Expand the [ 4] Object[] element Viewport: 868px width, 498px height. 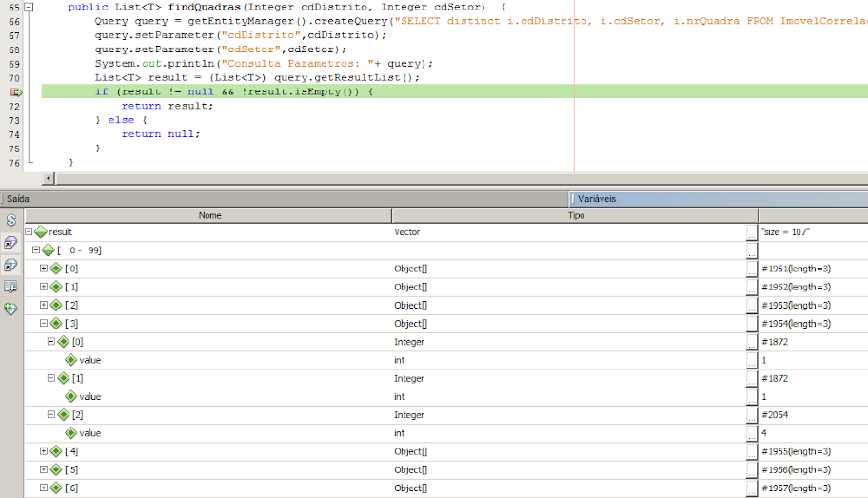point(44,451)
